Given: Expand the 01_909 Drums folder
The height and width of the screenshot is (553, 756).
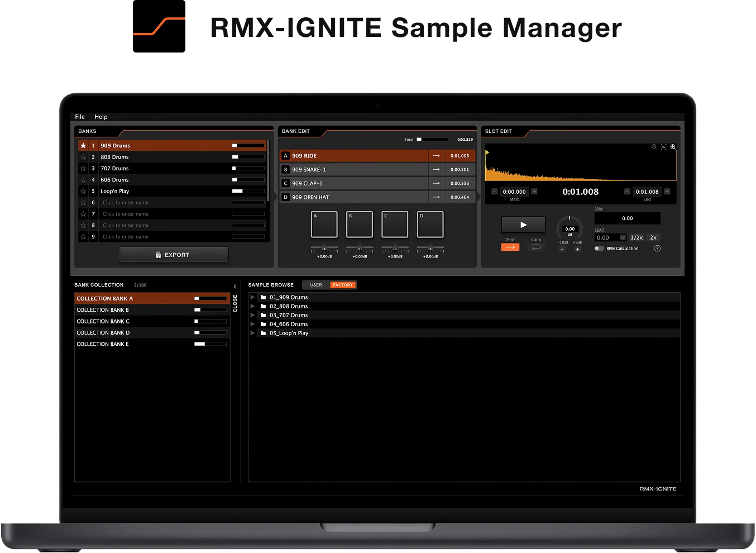Looking at the screenshot, I should 253,297.
